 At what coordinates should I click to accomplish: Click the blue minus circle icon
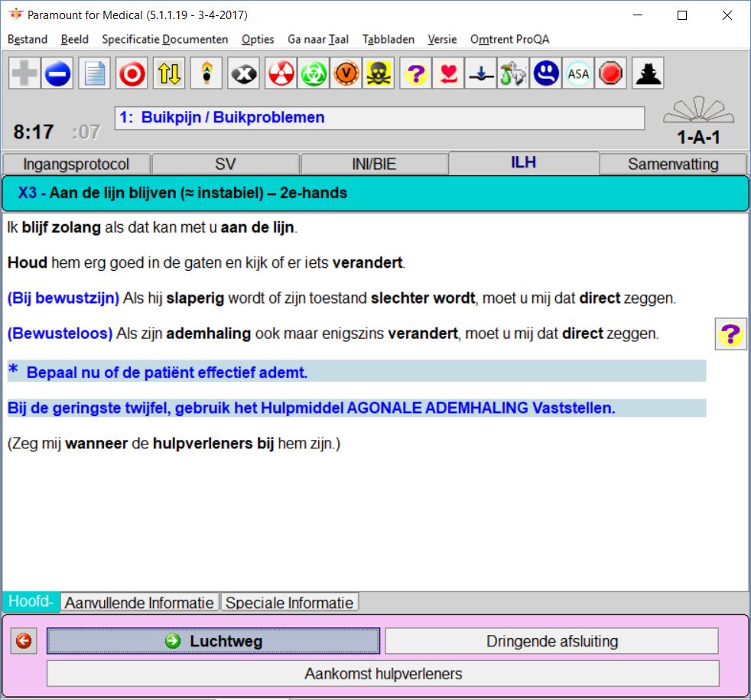coord(57,73)
